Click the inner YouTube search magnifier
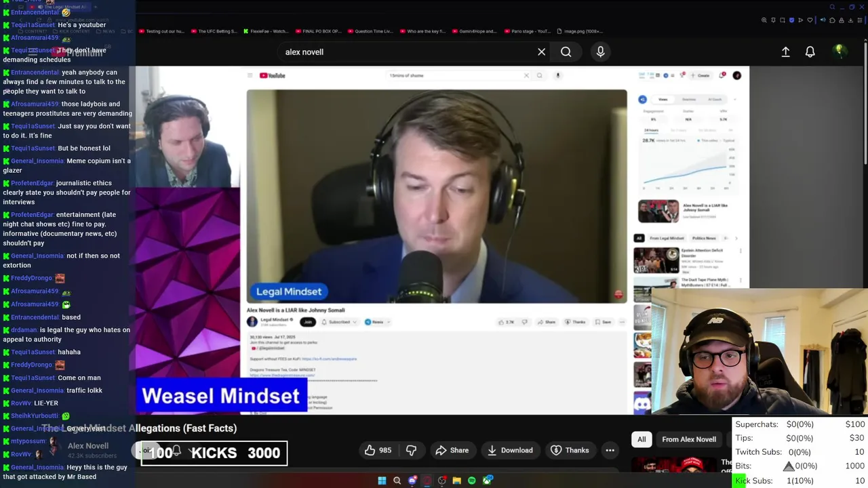868x488 pixels. [x=539, y=75]
